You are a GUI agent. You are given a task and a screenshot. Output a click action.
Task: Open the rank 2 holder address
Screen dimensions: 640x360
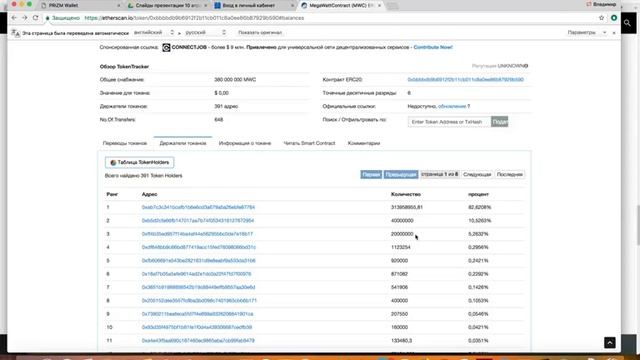click(x=198, y=220)
